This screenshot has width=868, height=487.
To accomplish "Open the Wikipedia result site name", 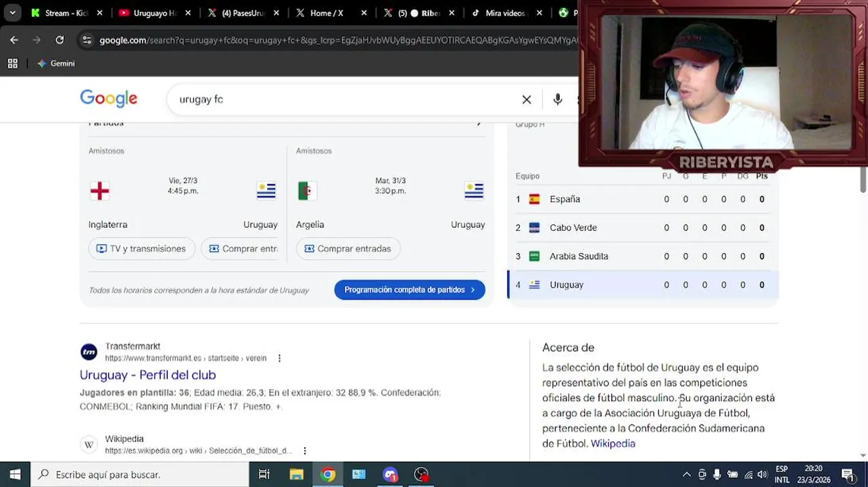I will pyautogui.click(x=124, y=439).
